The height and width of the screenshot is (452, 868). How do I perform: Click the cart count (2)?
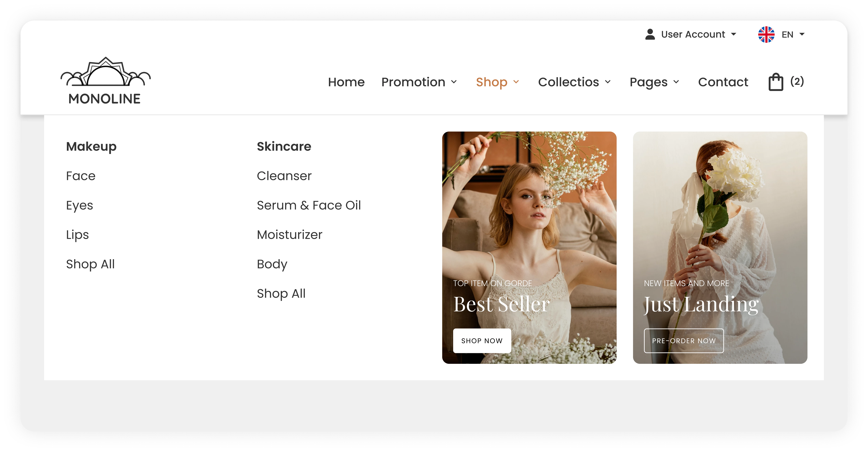coord(797,81)
